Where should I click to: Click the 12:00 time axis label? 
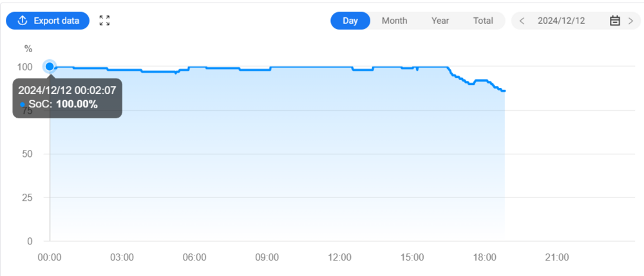(339, 257)
